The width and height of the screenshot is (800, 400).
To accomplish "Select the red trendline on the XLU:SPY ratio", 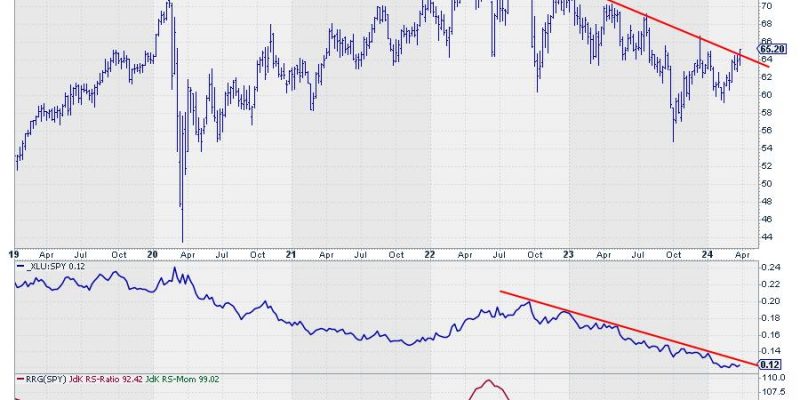I will coord(629,328).
